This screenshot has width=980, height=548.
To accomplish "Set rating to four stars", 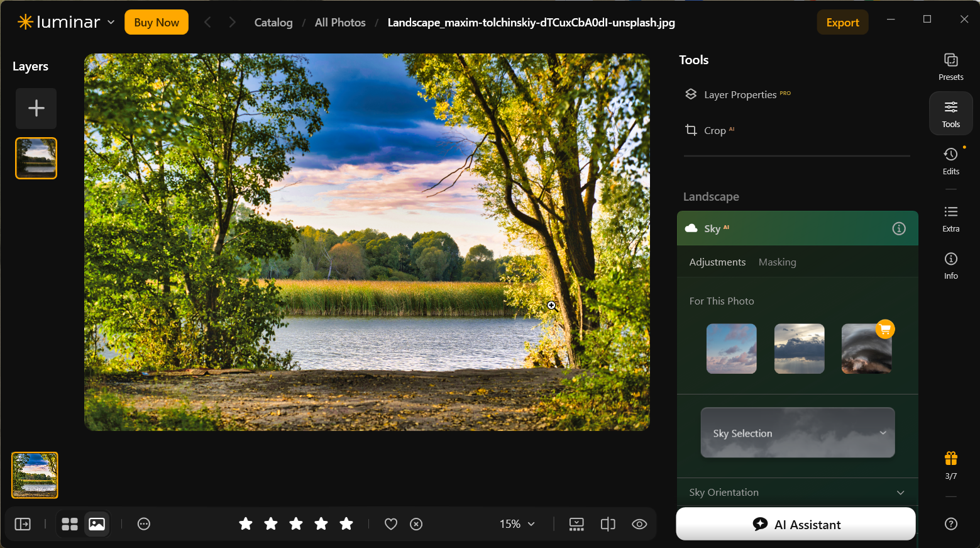I will pos(321,523).
